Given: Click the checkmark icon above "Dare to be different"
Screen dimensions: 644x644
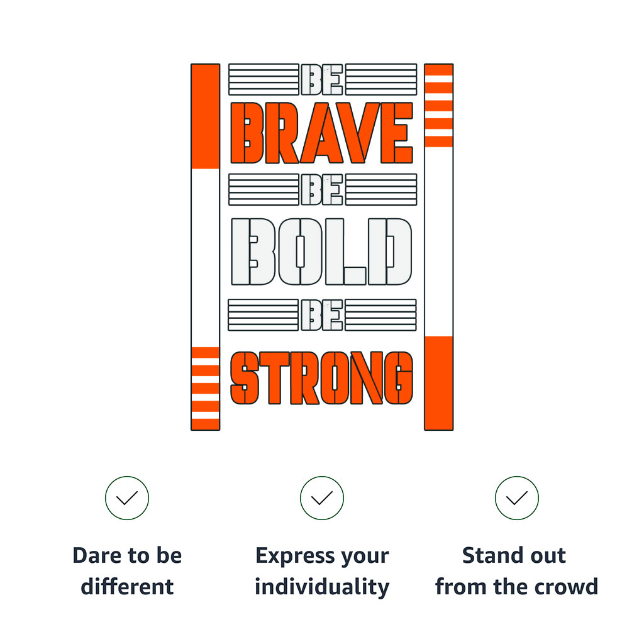Looking at the screenshot, I should coord(127,498).
